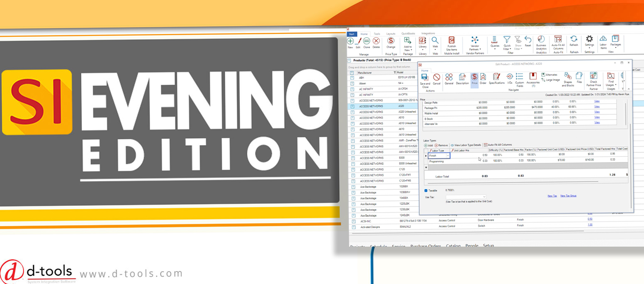Uncheck the Taxable checkbox

point(426,191)
